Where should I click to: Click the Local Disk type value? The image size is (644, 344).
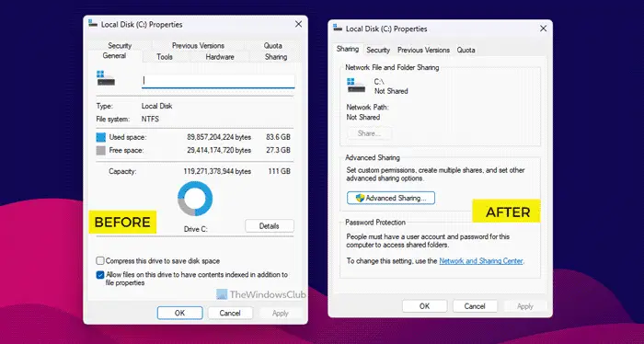point(157,106)
